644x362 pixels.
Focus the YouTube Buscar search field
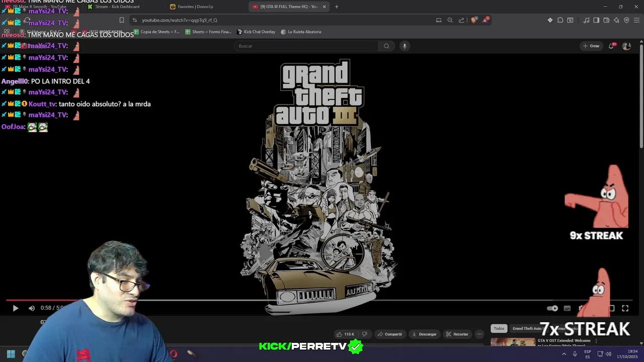(x=306, y=46)
